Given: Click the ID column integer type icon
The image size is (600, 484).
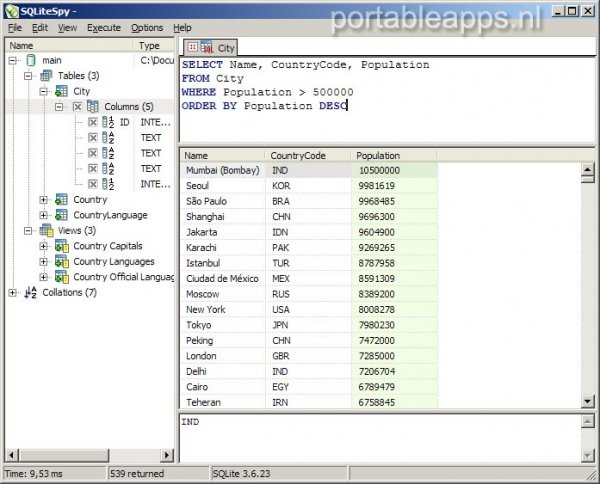Looking at the screenshot, I should [x=108, y=122].
